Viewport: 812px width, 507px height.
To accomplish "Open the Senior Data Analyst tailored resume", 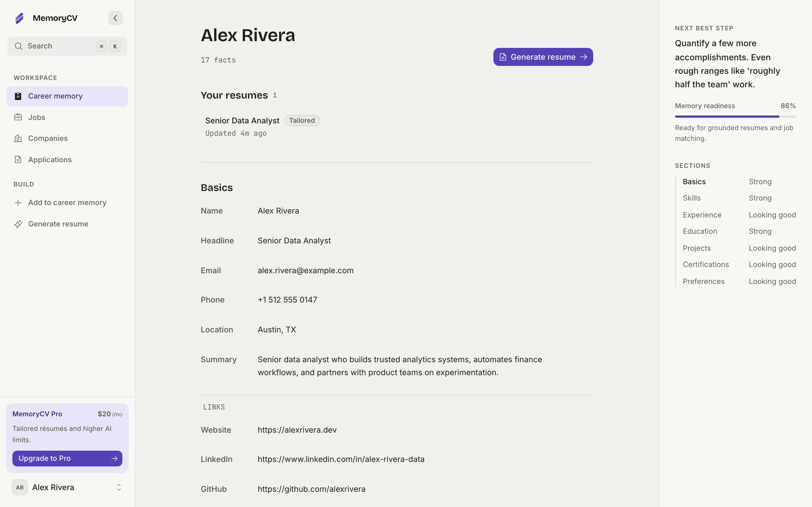I will pos(242,121).
